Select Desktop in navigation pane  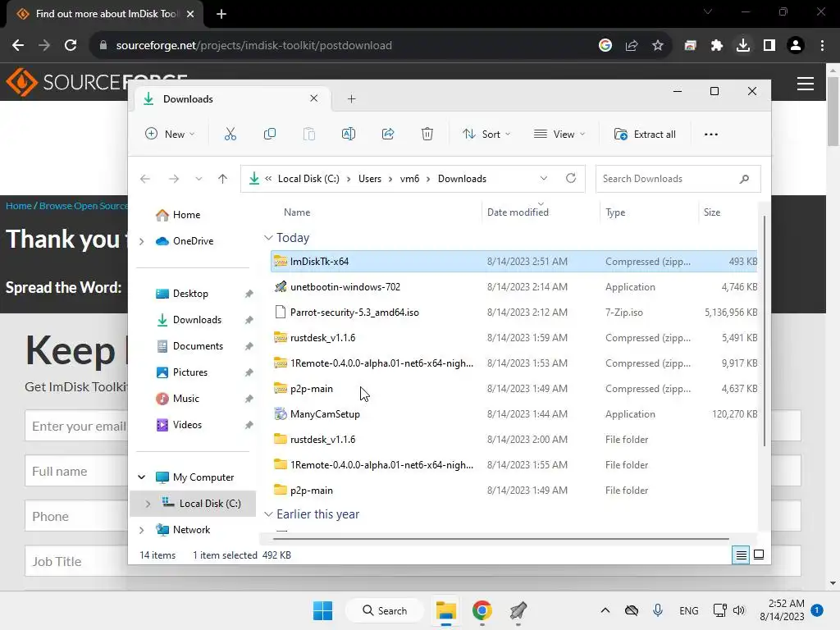tap(190, 294)
